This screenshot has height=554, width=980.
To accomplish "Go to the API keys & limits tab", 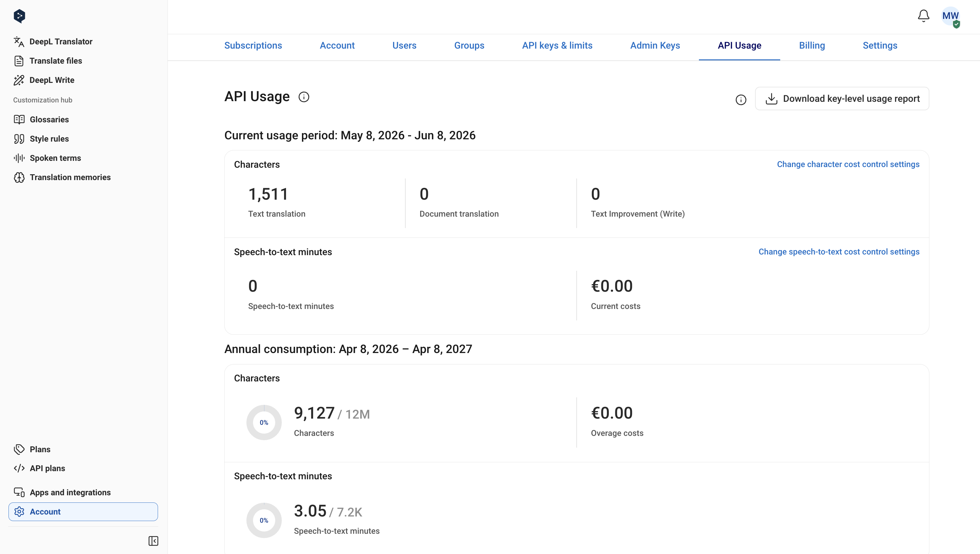I will click(x=557, y=45).
